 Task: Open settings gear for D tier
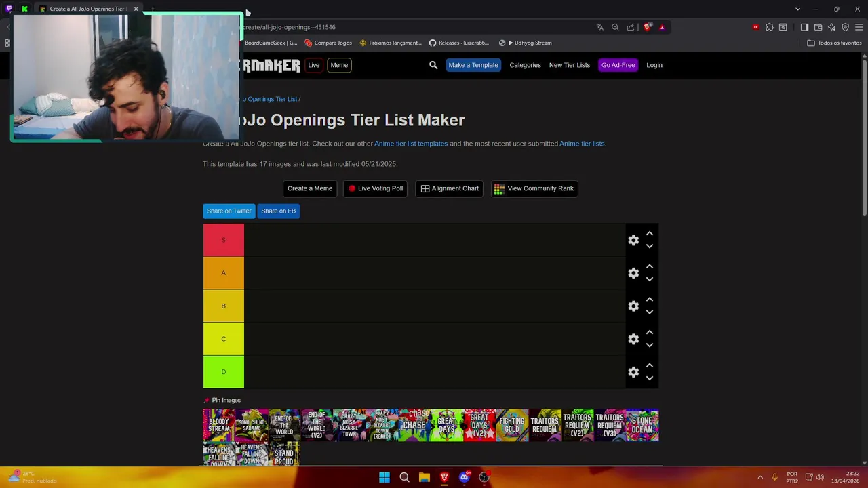[x=633, y=372]
